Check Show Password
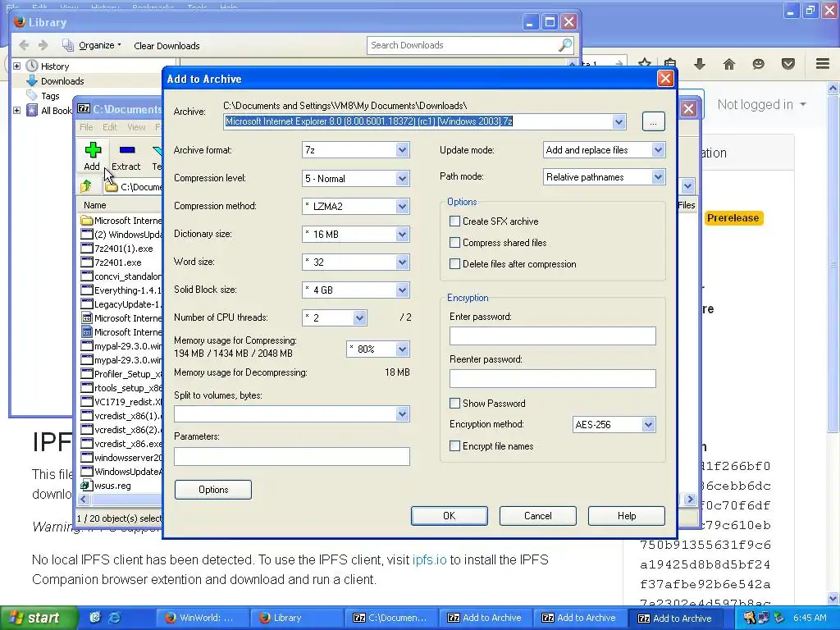Screen dimensions: 840x630 coord(454,404)
